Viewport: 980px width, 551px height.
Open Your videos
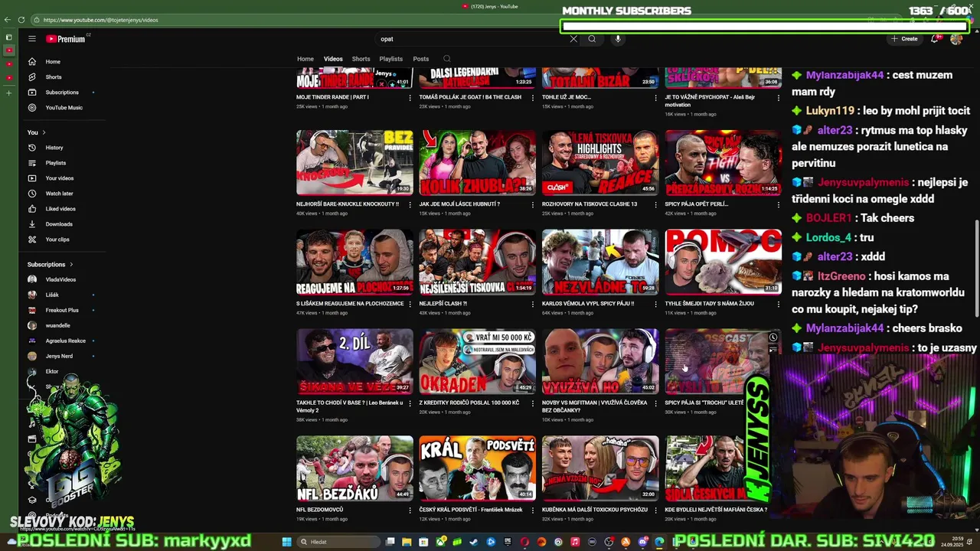(x=59, y=178)
